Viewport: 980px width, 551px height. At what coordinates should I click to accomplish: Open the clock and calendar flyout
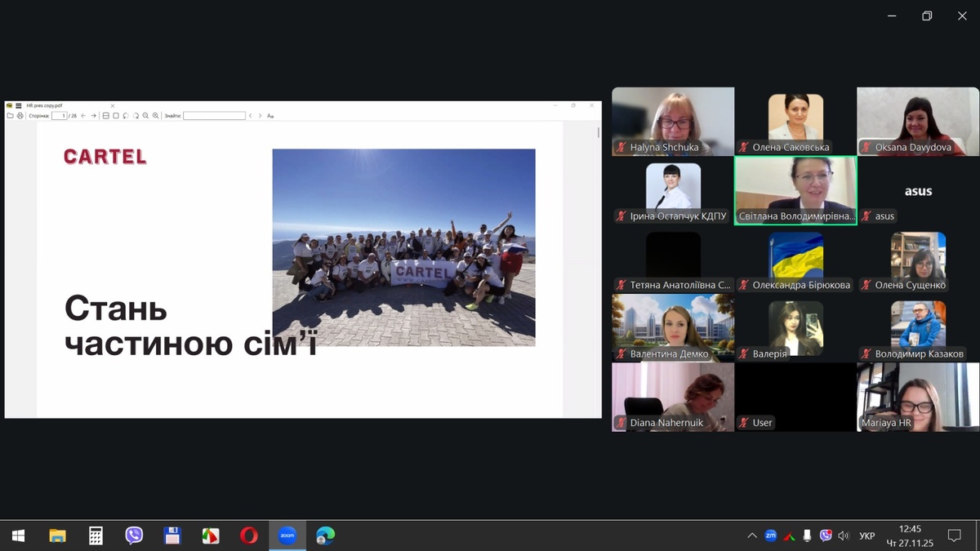tap(909, 535)
